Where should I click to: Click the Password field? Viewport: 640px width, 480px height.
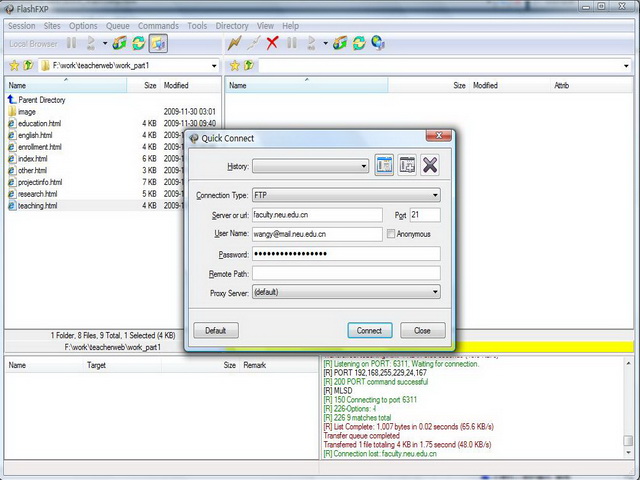346,253
